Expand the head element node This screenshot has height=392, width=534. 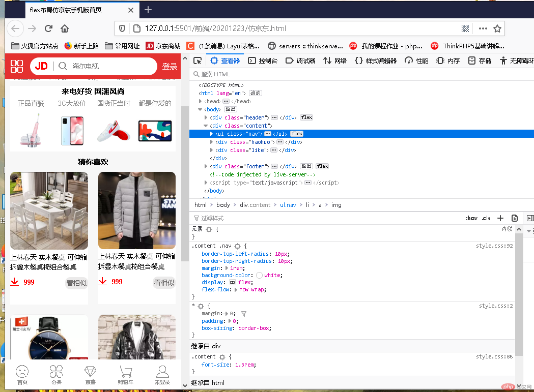200,101
